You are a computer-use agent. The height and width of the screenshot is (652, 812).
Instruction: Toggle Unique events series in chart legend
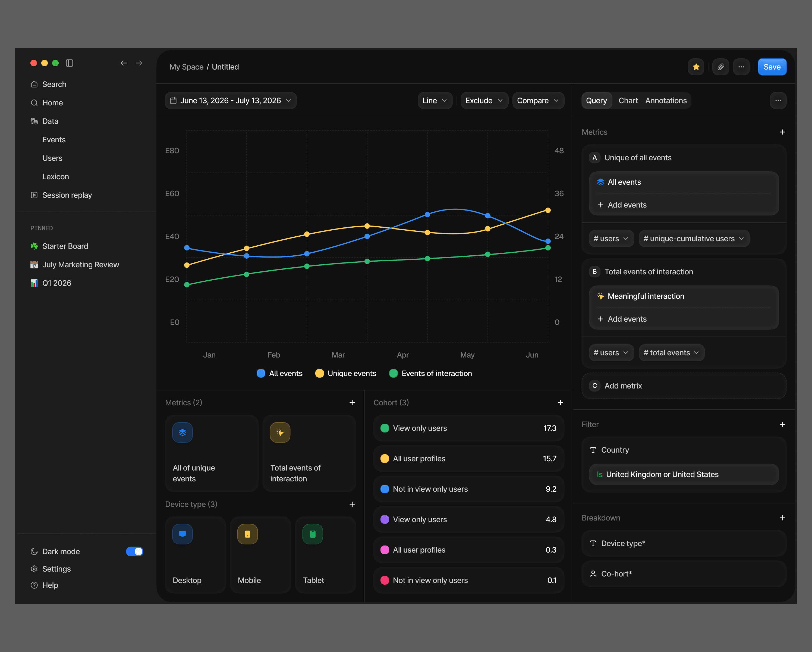point(346,373)
